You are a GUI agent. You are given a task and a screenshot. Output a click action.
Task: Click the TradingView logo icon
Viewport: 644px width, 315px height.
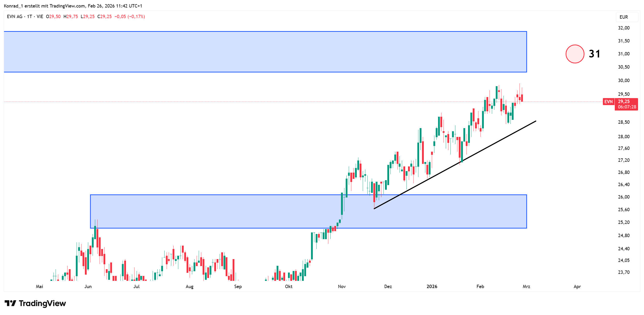10,303
